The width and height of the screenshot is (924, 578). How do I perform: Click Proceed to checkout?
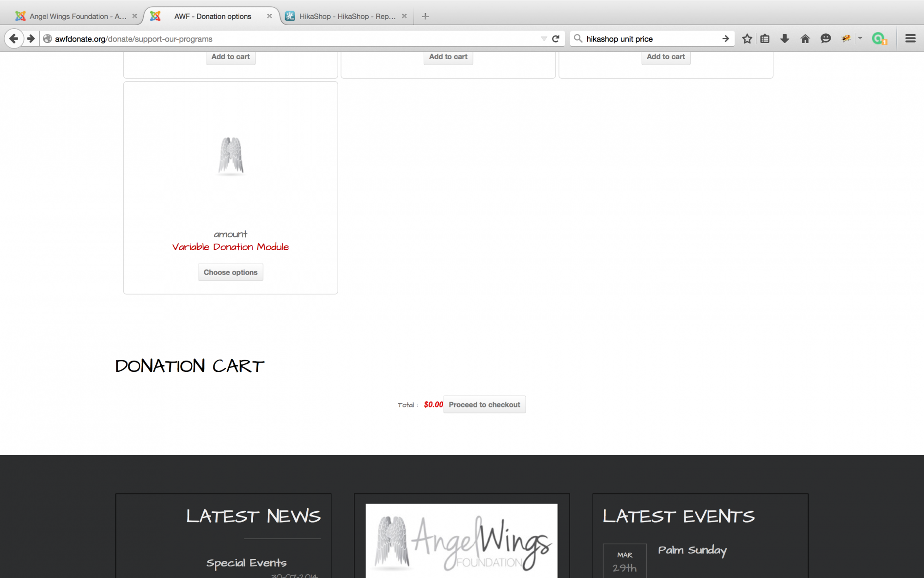click(x=484, y=405)
